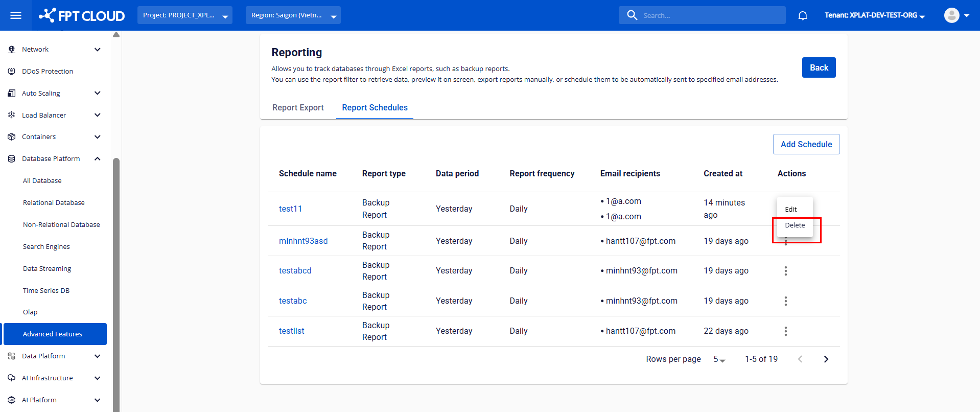Open the testabcd schedule link

[295, 271]
